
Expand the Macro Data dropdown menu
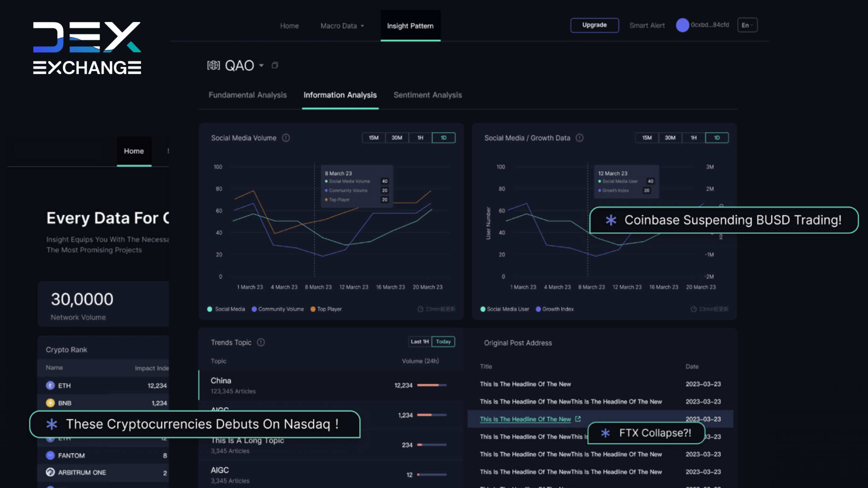(342, 26)
